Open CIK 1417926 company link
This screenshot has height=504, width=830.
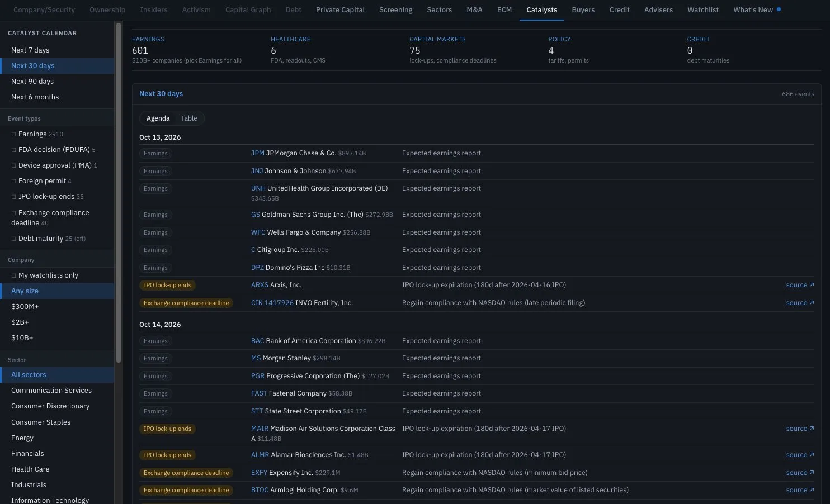[272, 303]
